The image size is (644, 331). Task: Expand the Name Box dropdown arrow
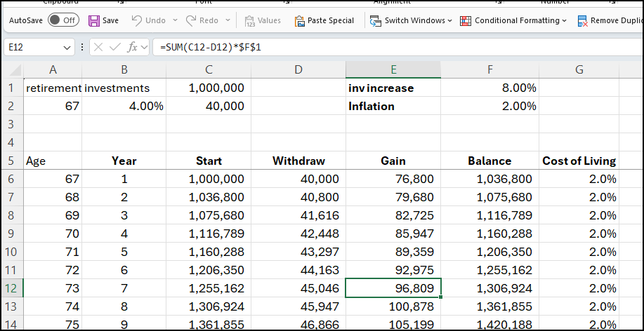pos(67,48)
